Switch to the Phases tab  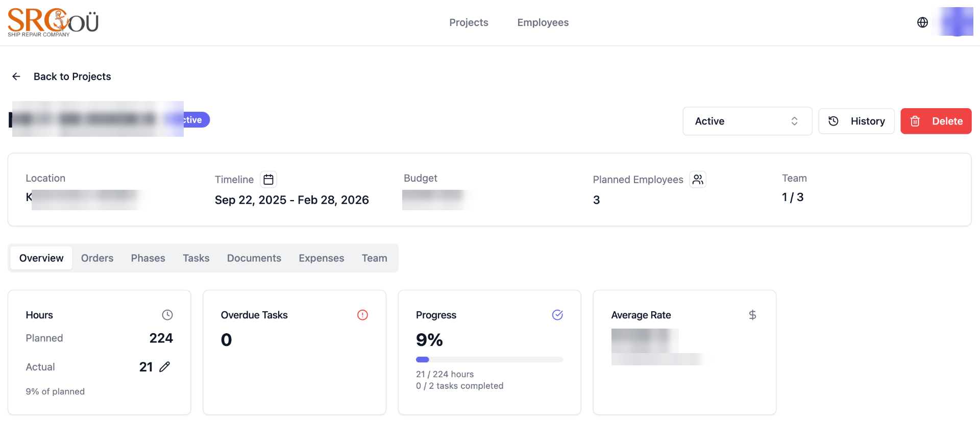click(x=148, y=258)
